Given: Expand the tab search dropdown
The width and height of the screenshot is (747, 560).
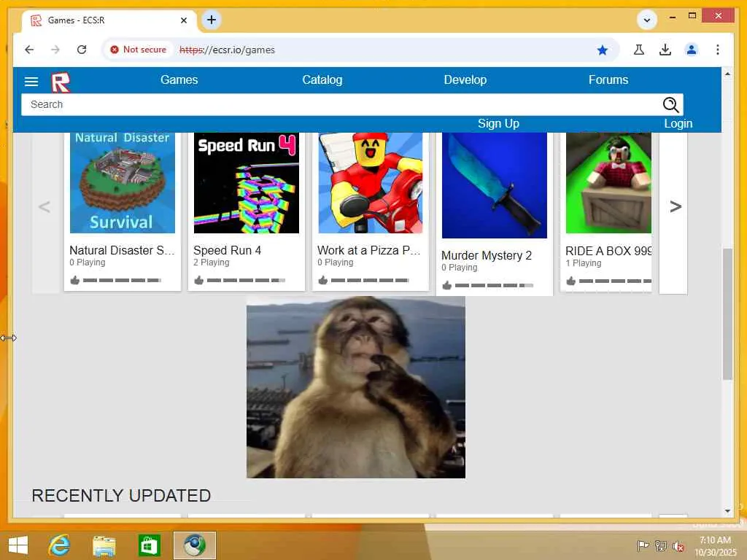Looking at the screenshot, I should coord(647,20).
